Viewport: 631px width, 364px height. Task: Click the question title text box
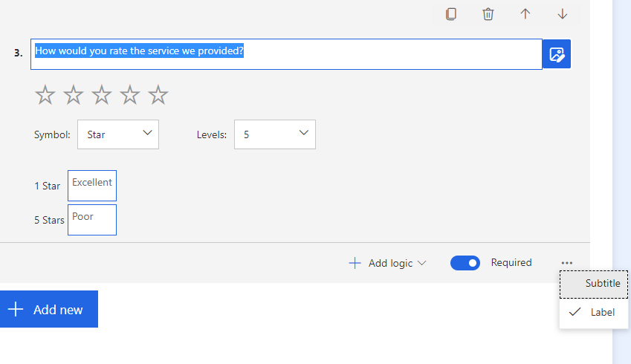(x=287, y=54)
